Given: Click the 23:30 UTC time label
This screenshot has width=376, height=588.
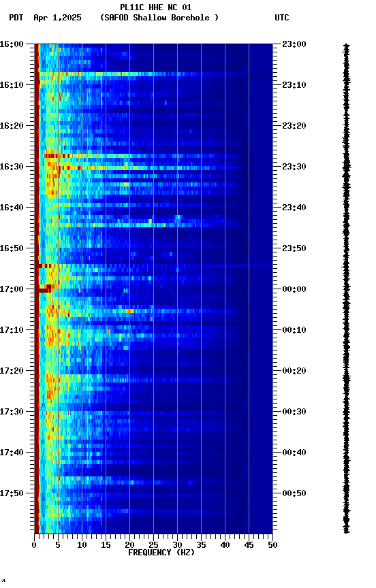Looking at the screenshot, I should pos(294,167).
